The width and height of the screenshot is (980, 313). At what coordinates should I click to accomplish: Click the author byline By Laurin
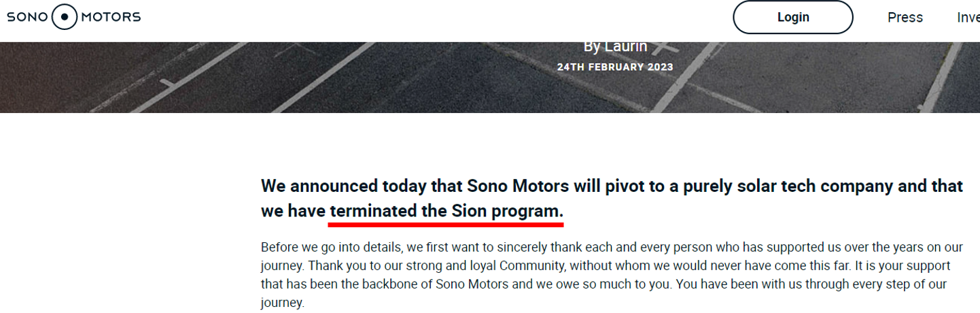coord(615,46)
